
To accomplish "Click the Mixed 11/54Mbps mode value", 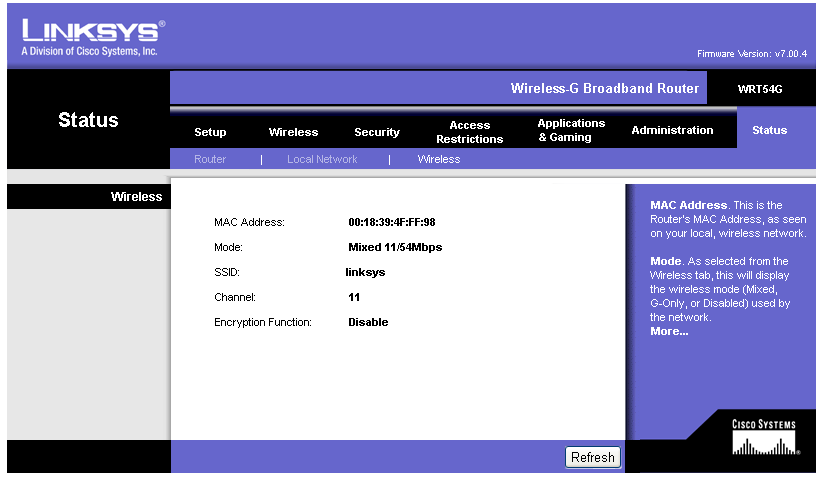I will [x=395, y=247].
